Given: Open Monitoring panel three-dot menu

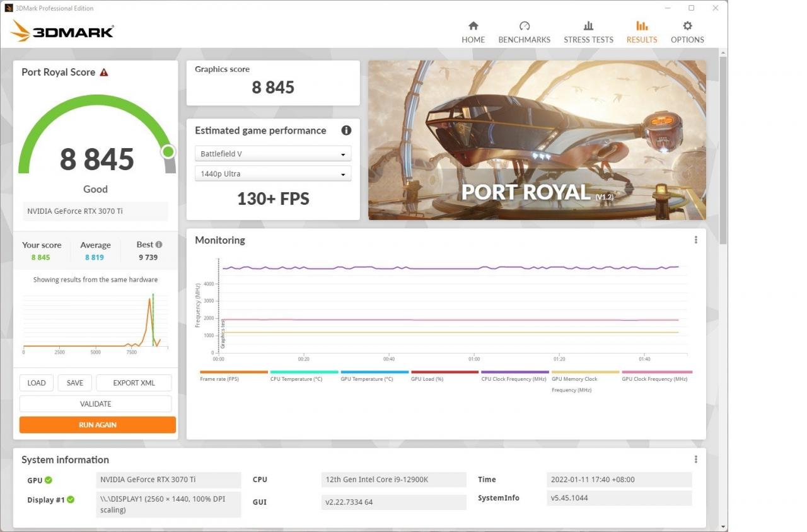Looking at the screenshot, I should (696, 240).
